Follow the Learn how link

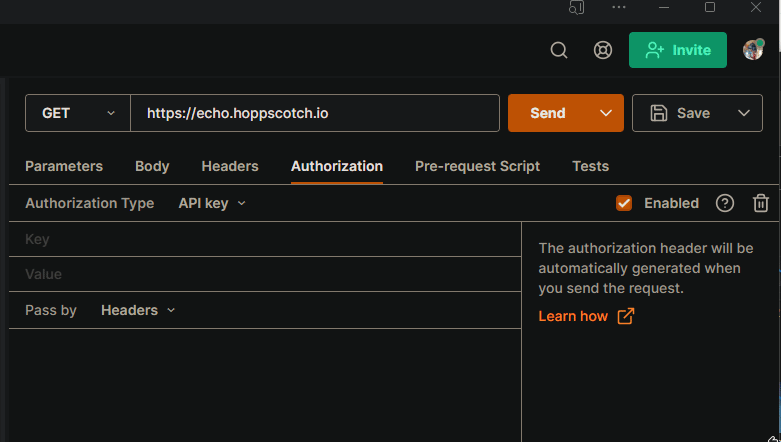[586, 316]
